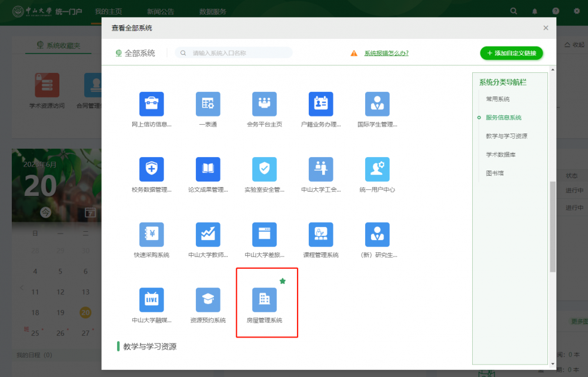Open the 实验室安全管理 system icon
The height and width of the screenshot is (377, 588).
pyautogui.click(x=265, y=169)
